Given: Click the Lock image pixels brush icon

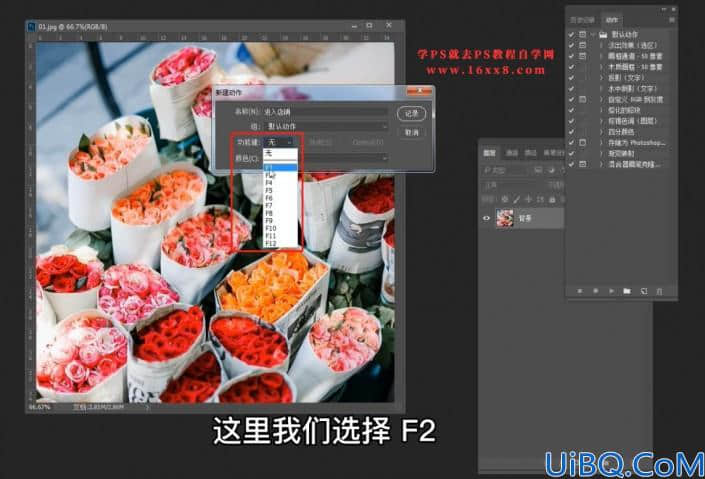Looking at the screenshot, I should coord(517,199).
